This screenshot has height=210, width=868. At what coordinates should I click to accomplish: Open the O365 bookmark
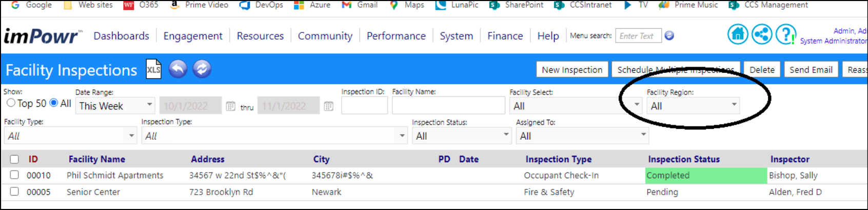click(141, 5)
